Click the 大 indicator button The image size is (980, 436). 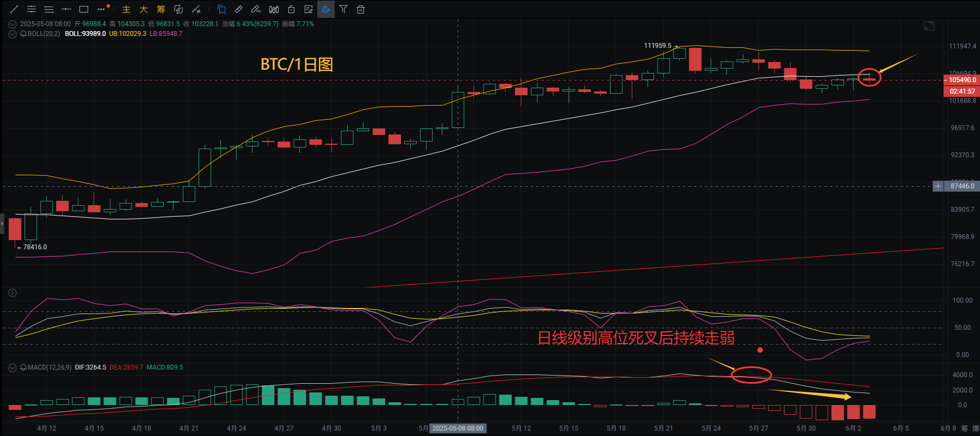[144, 9]
